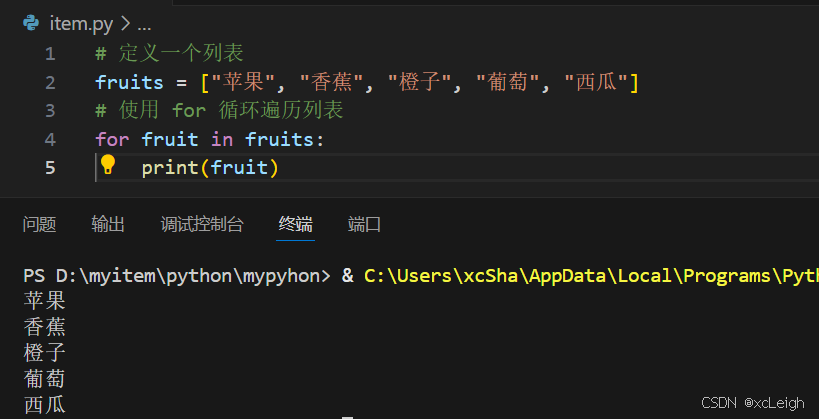This screenshot has height=419, width=819.
Task: Click terminal output line 葡萄
Action: [44, 379]
